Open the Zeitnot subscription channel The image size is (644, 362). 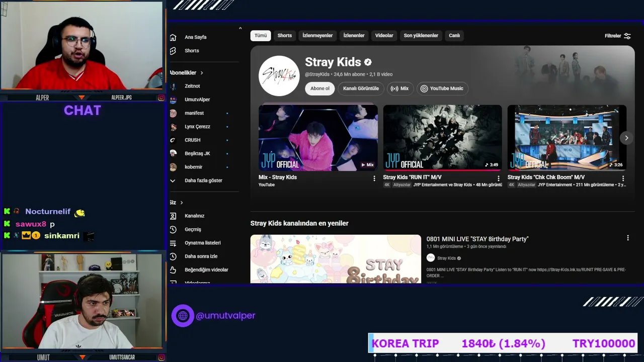[x=192, y=86]
